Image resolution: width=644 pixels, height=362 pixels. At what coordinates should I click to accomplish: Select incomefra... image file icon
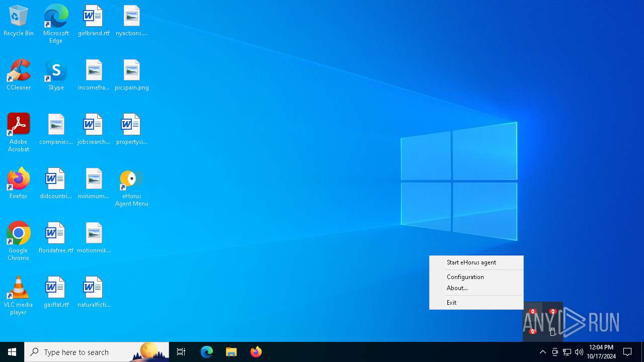(x=94, y=75)
